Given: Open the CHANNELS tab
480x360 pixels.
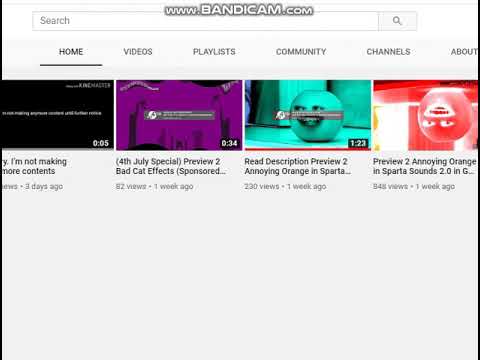Looking at the screenshot, I should [x=388, y=52].
